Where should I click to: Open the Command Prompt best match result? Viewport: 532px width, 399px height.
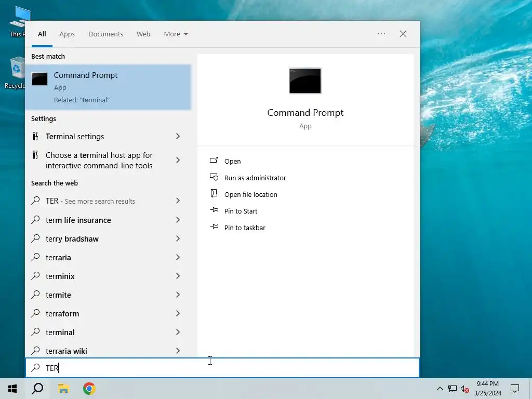pyautogui.click(x=108, y=87)
